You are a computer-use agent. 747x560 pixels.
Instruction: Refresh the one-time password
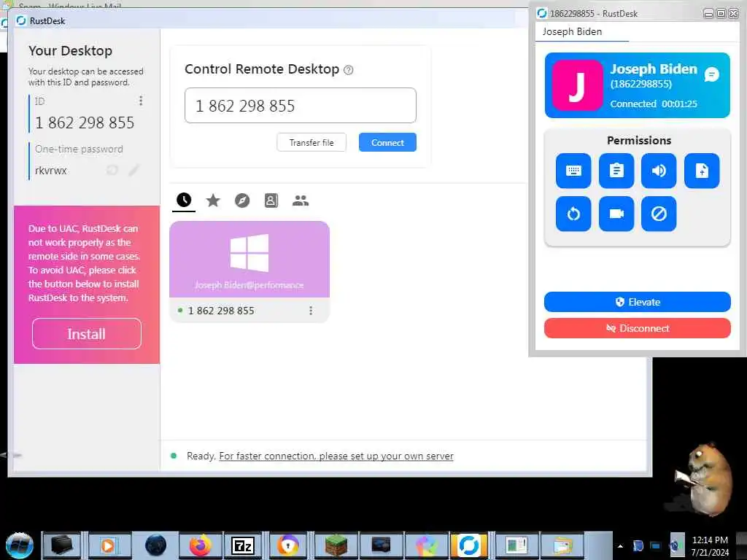coord(112,170)
